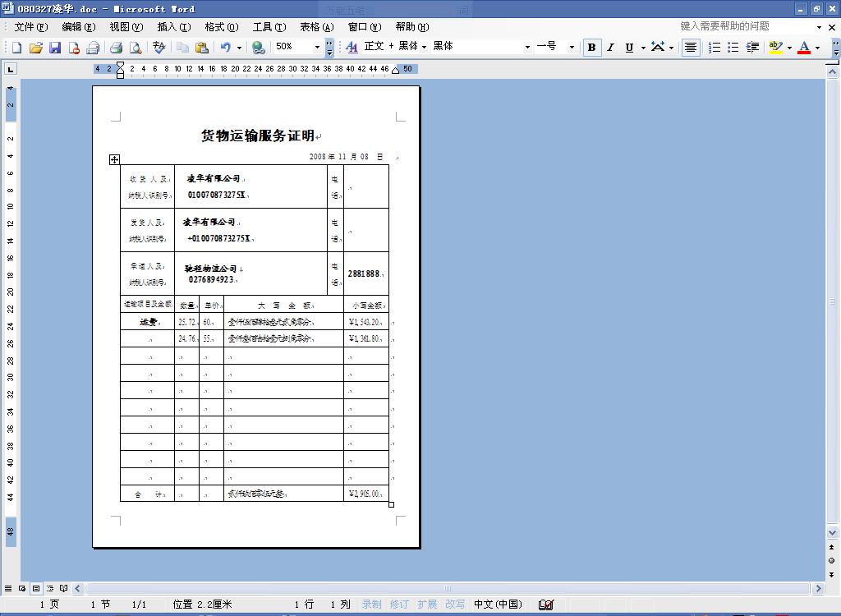Click the Print icon
This screenshot has height=616, width=841.
tap(116, 48)
